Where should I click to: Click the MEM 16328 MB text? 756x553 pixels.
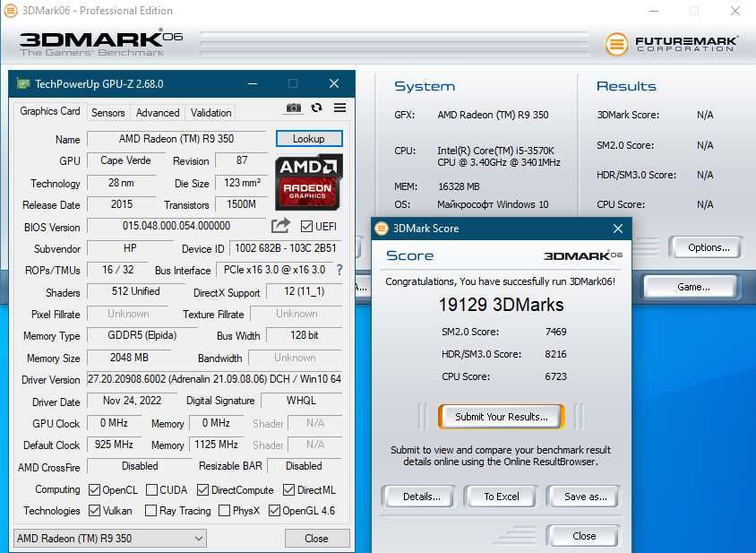(459, 186)
